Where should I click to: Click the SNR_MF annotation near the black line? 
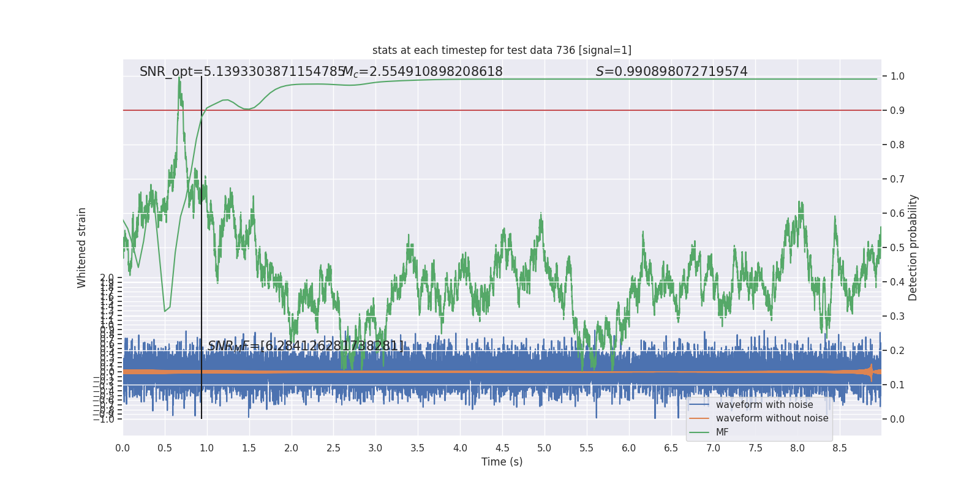tap(306, 346)
